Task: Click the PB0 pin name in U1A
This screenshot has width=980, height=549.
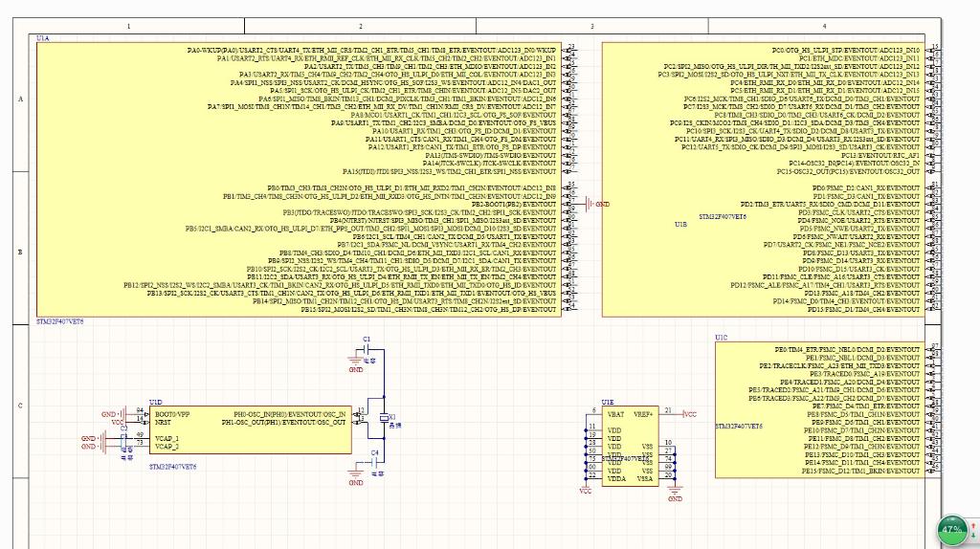Action: click(412, 188)
